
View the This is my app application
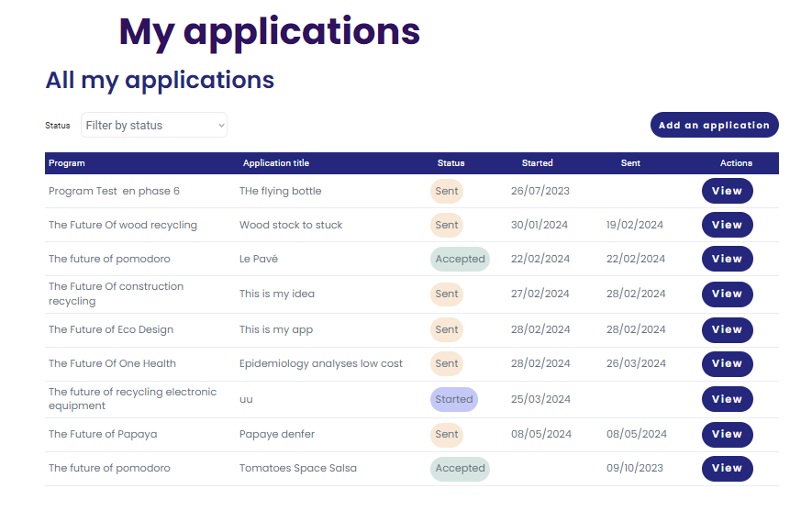coord(727,329)
